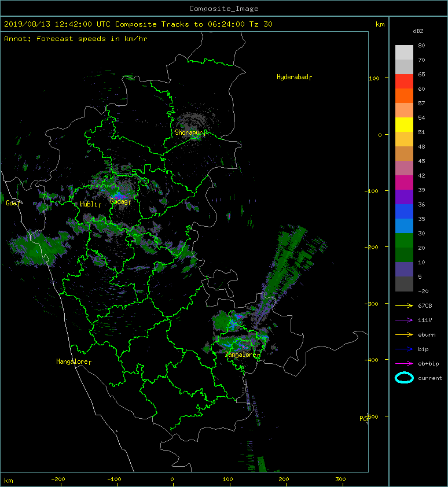Click the radar echo core over Gadag
Image resolution: width=448 pixels, height=487 pixels.
119,195
